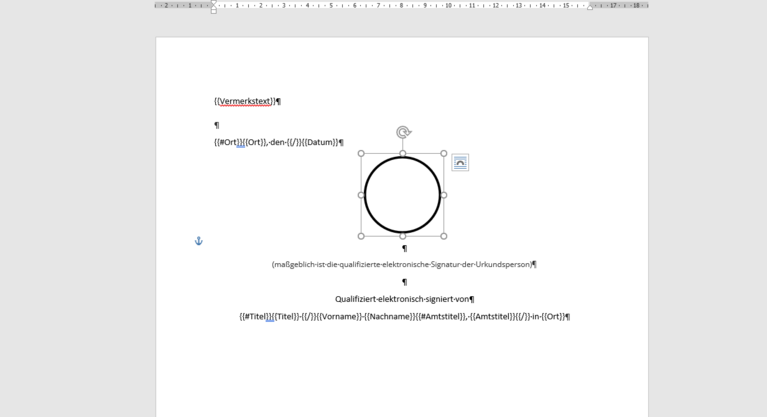Click the blue object anchor icon

point(198,241)
